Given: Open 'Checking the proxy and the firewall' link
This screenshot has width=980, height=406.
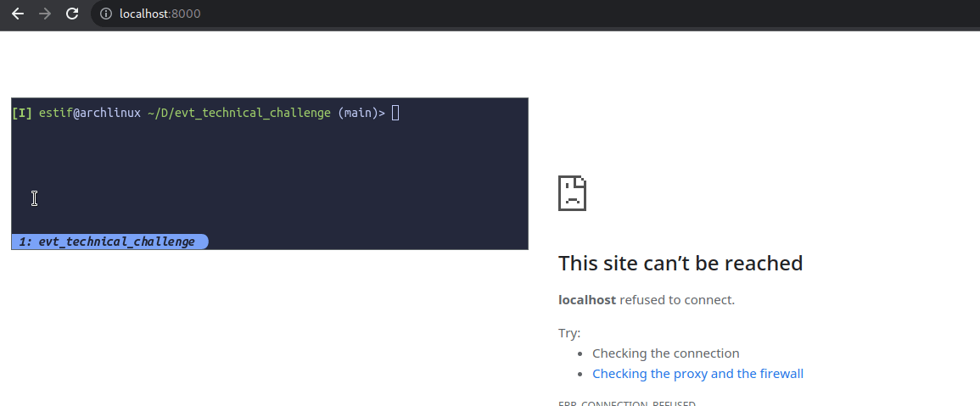Looking at the screenshot, I should (x=697, y=374).
